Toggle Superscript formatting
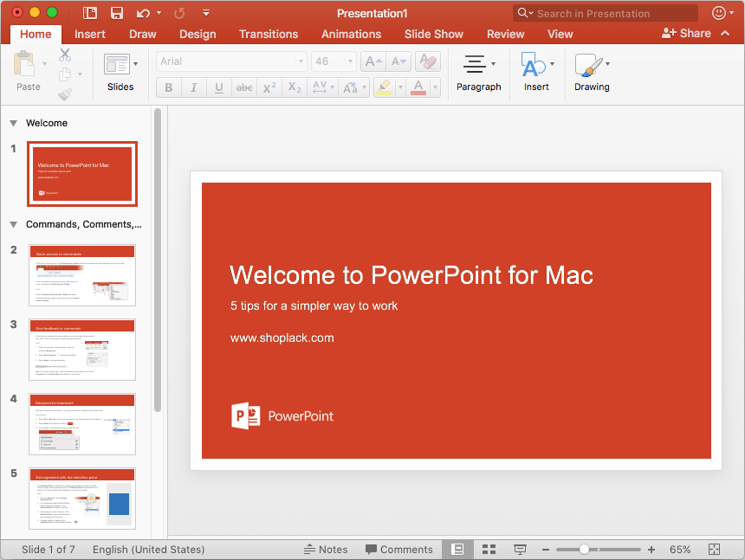The width and height of the screenshot is (745, 560). (x=269, y=87)
